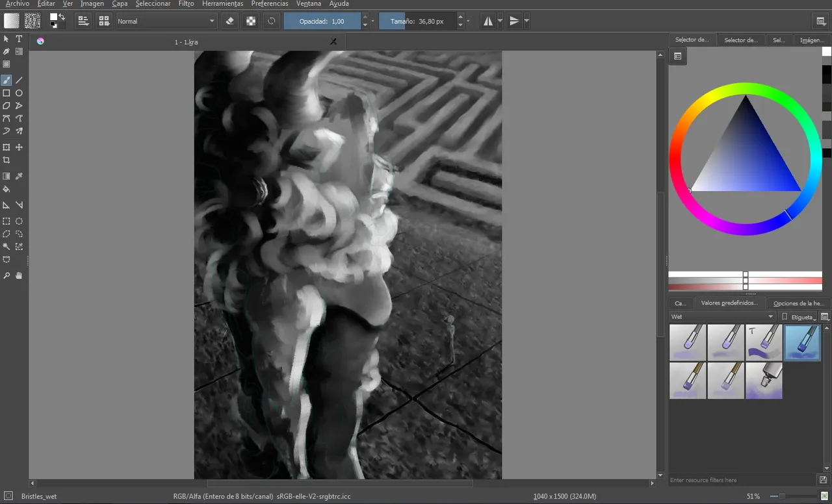Screen dimensions: 832x504
Task: Click the Tamaño brush size slider
Action: 417,21
